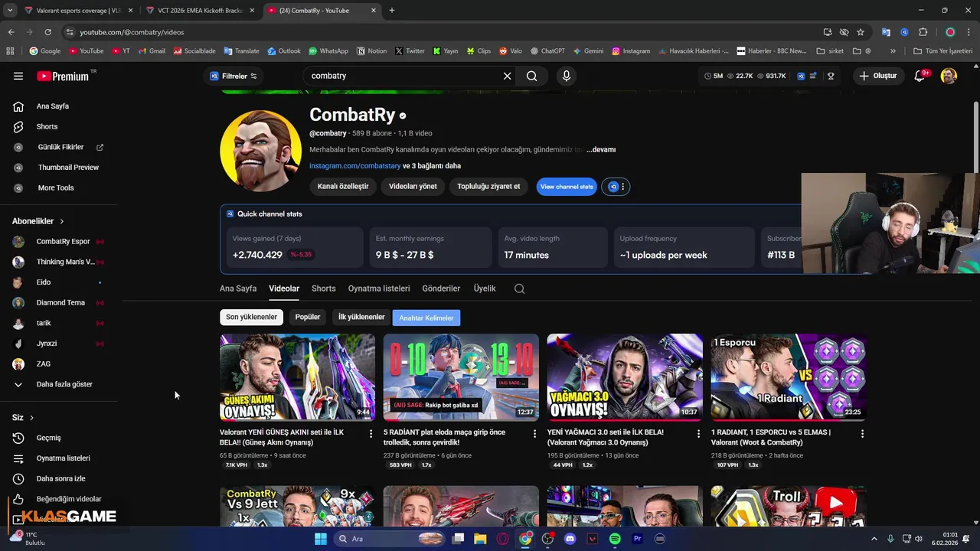The width and height of the screenshot is (980, 551).
Task: Clear the search box text
Action: point(507,76)
